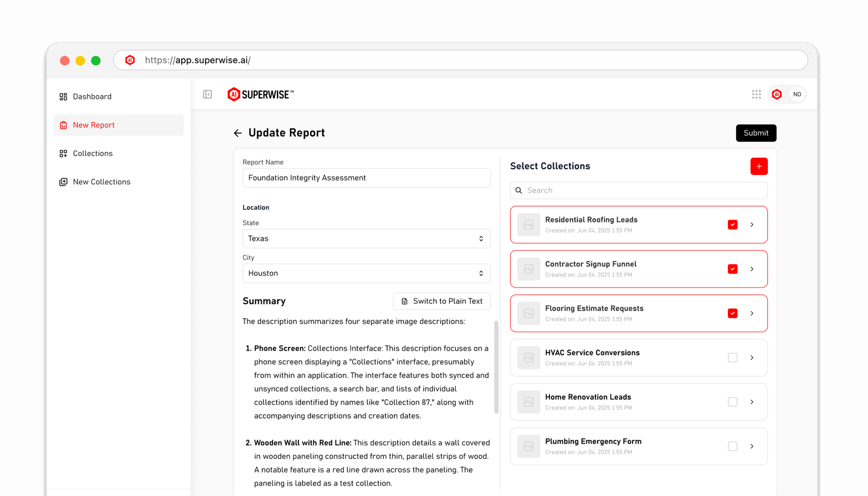Viewport: 868px width, 496px height.
Task: Enable the Plumbing Emergency Form checkbox
Action: coord(732,446)
